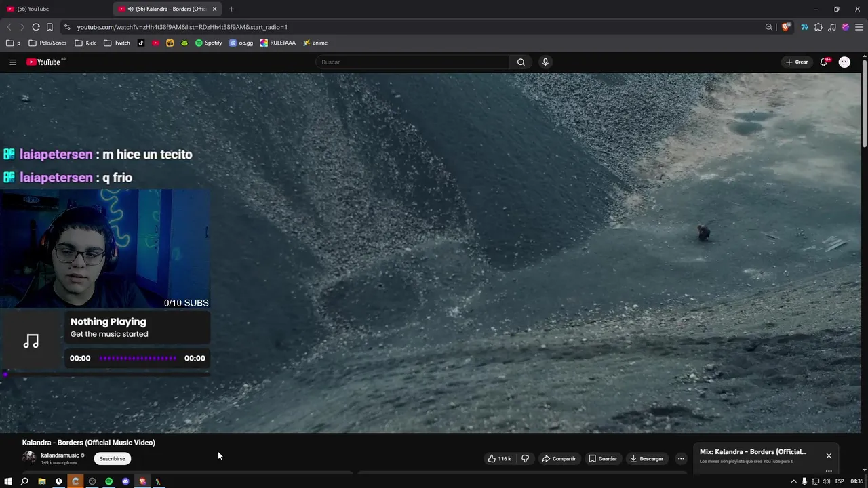The width and height of the screenshot is (868, 488).
Task: Open the Kick bookmark folder
Action: 85,43
